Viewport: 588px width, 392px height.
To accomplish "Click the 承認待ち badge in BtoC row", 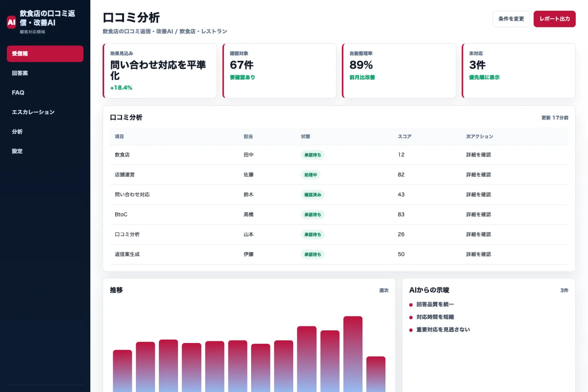I will [313, 215].
